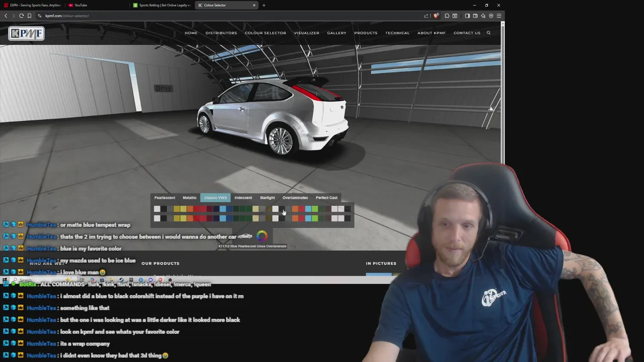Pick the lime green swatch in upper row
Image resolution: width=644 pixels, height=362 pixels.
tap(315, 209)
